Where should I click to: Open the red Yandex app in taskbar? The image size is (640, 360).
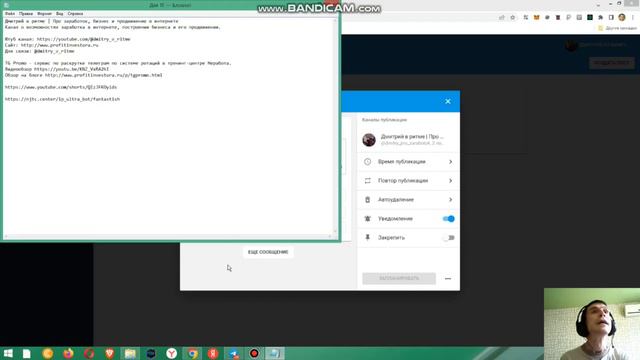click(x=213, y=353)
